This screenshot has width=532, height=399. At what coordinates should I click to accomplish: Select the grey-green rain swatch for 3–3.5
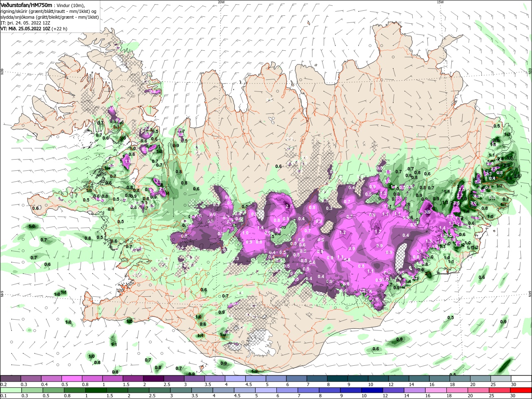pos(181,390)
